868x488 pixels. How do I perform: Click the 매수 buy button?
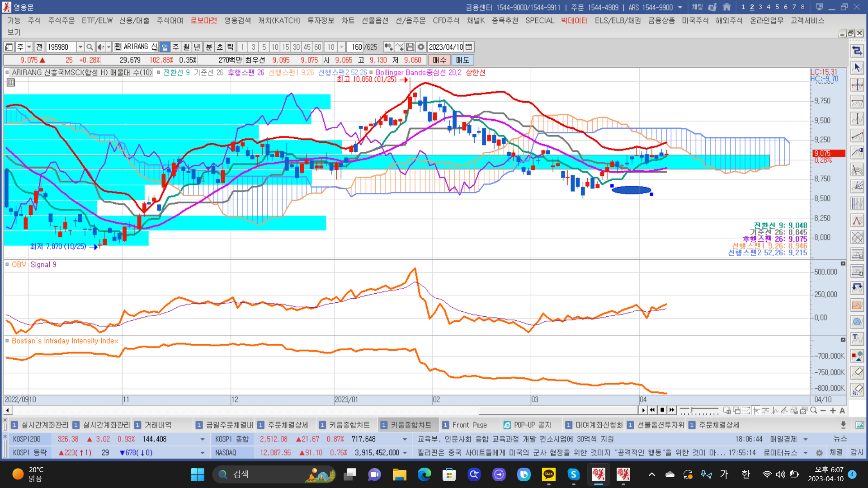tap(439, 60)
